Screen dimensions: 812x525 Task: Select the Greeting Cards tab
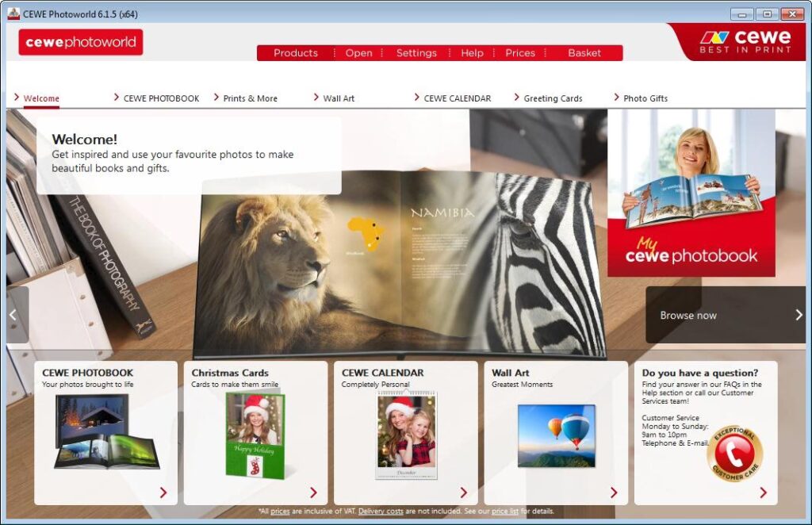point(553,98)
